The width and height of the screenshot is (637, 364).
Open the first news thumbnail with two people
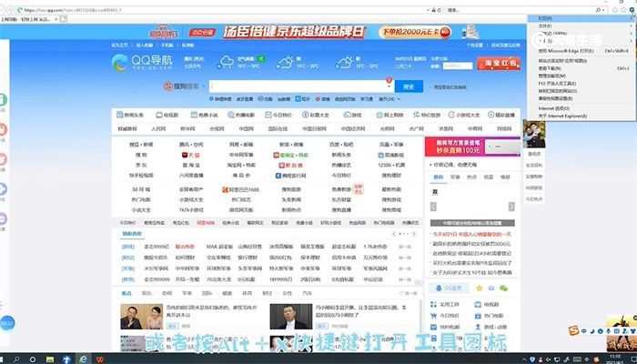coord(141,317)
